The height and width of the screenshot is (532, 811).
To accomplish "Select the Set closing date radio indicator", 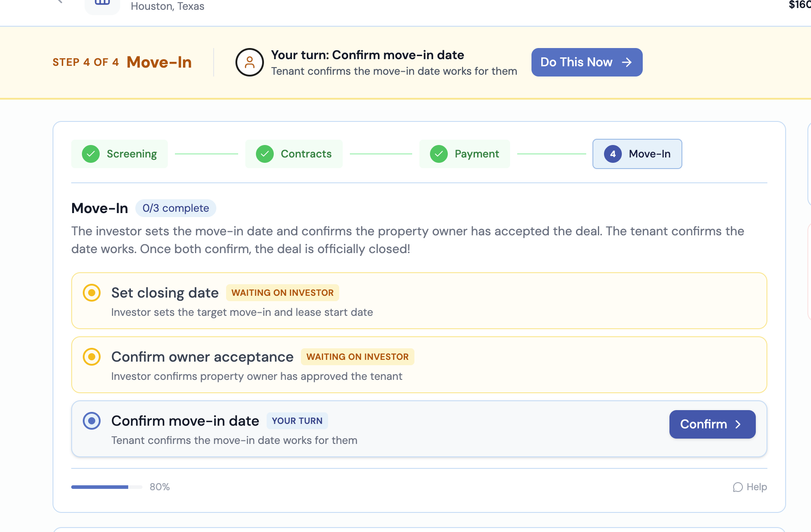I will coord(92,293).
